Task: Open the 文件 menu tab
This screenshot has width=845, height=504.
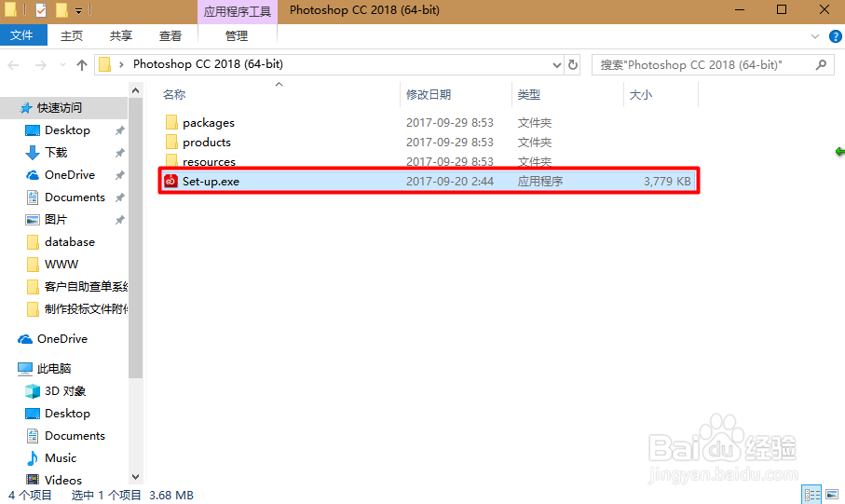Action: pos(23,35)
